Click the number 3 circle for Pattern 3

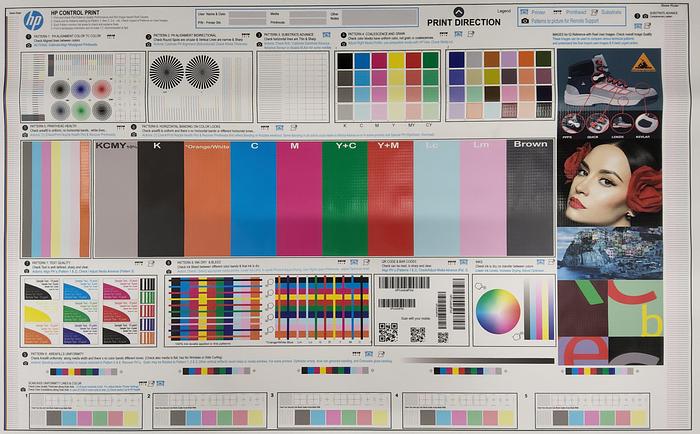pyautogui.click(x=259, y=35)
